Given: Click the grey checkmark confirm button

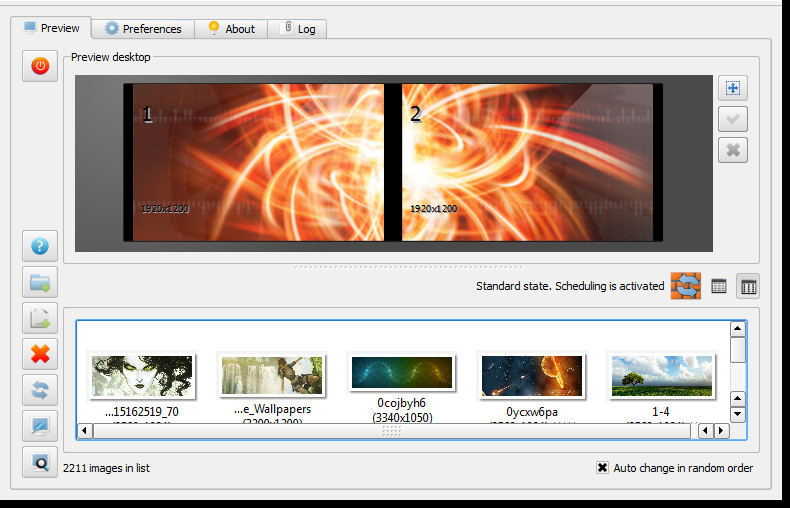Looking at the screenshot, I should pyautogui.click(x=733, y=119).
